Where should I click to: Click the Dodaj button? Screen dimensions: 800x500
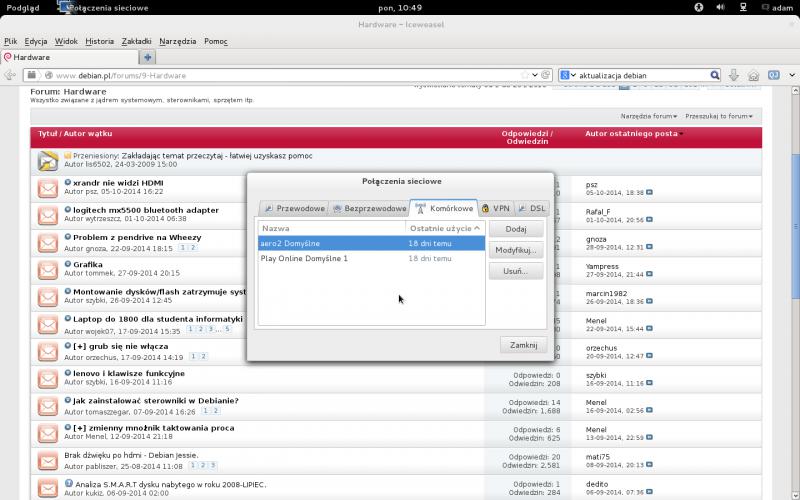tap(516, 229)
